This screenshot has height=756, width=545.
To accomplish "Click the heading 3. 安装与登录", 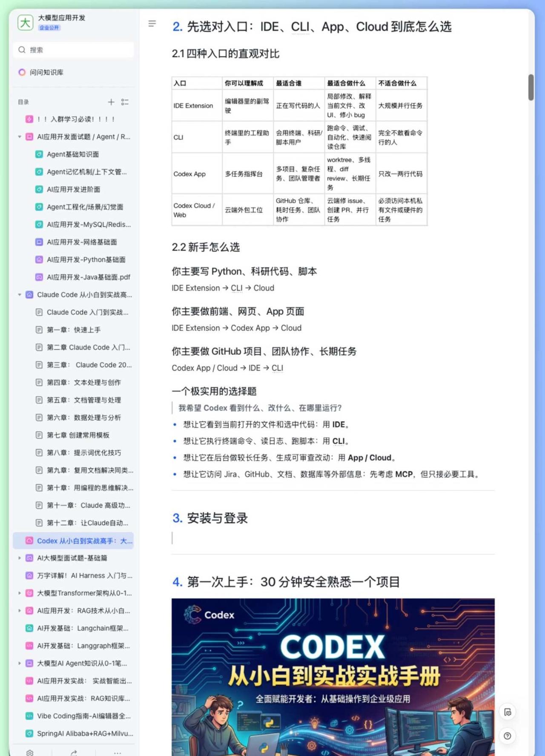I will coord(210,518).
